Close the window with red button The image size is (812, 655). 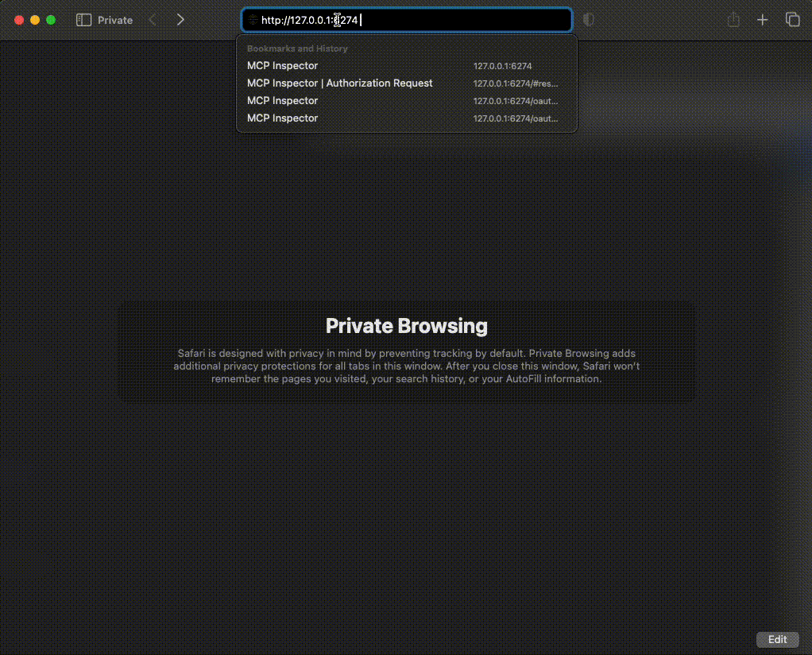click(19, 20)
